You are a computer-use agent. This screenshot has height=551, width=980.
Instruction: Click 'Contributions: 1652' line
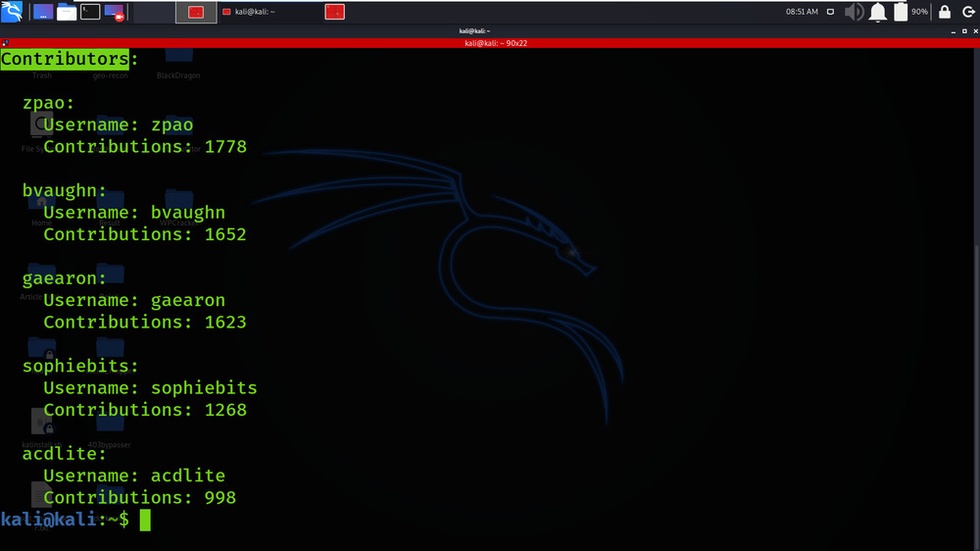point(145,234)
